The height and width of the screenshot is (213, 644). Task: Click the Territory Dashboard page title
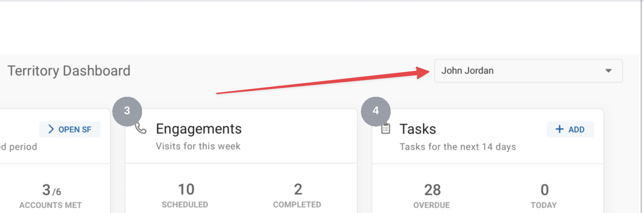click(69, 71)
